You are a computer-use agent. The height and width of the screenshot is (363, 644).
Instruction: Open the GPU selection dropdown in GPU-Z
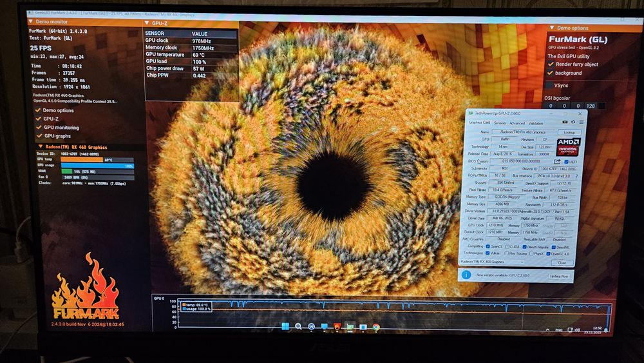pyautogui.click(x=493, y=262)
